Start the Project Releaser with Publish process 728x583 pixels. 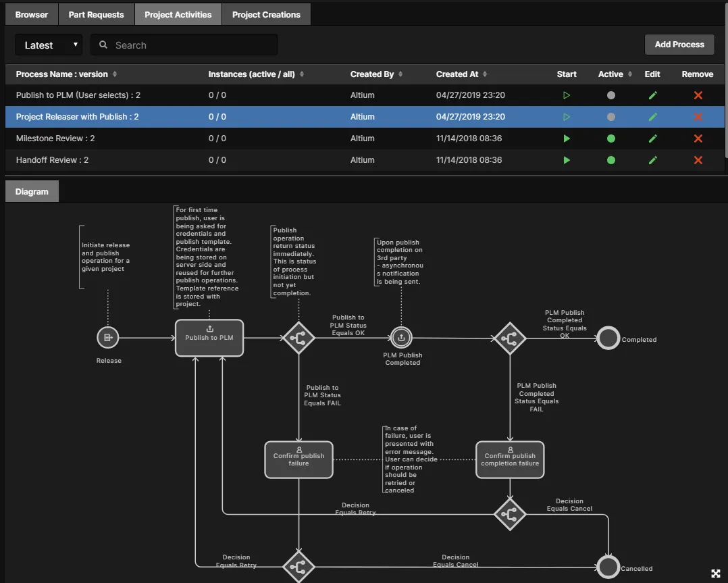(567, 117)
